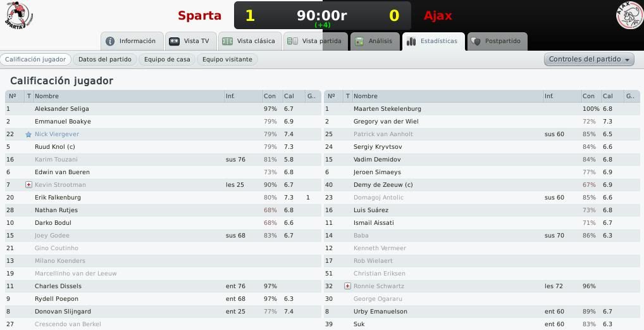This screenshot has width=644, height=330.
Task: Click the Estadísticas bar chart icon
Action: coord(411,41)
